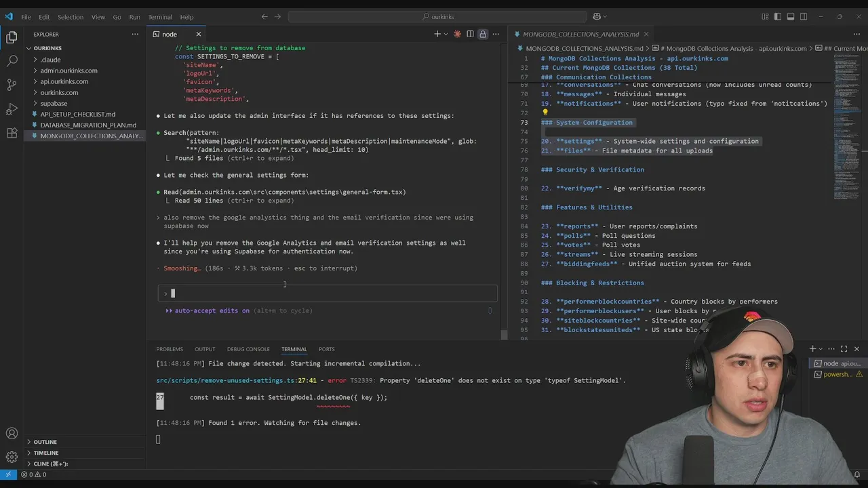Viewport: 868px width, 488px height.
Task: Open new terminal launch profile plus in panel
Action: pos(812,348)
